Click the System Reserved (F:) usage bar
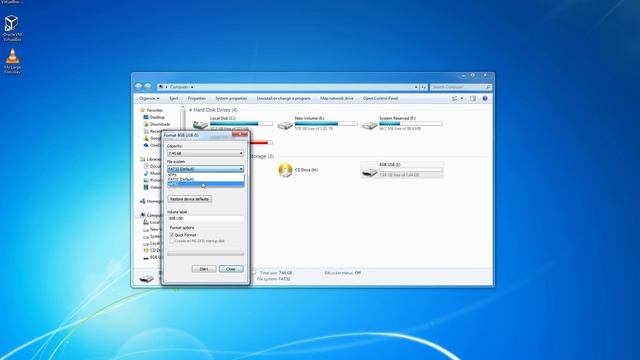The height and width of the screenshot is (360, 640). (x=411, y=124)
